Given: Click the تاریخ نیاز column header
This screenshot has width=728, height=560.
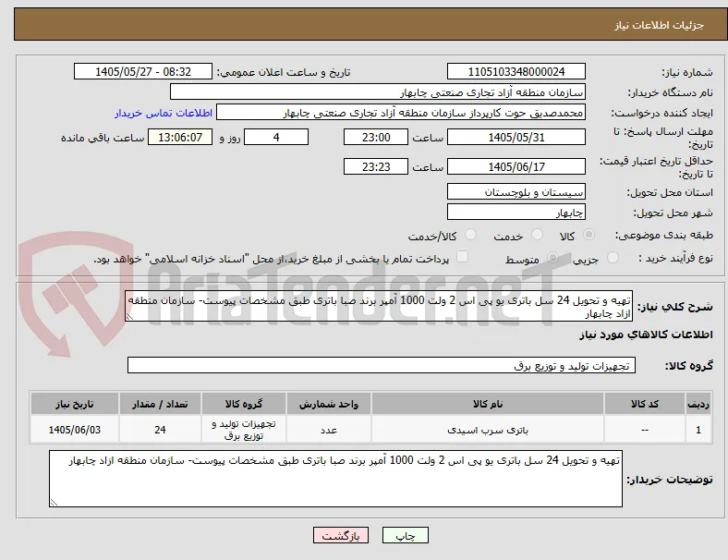Looking at the screenshot, I should click(x=74, y=404).
